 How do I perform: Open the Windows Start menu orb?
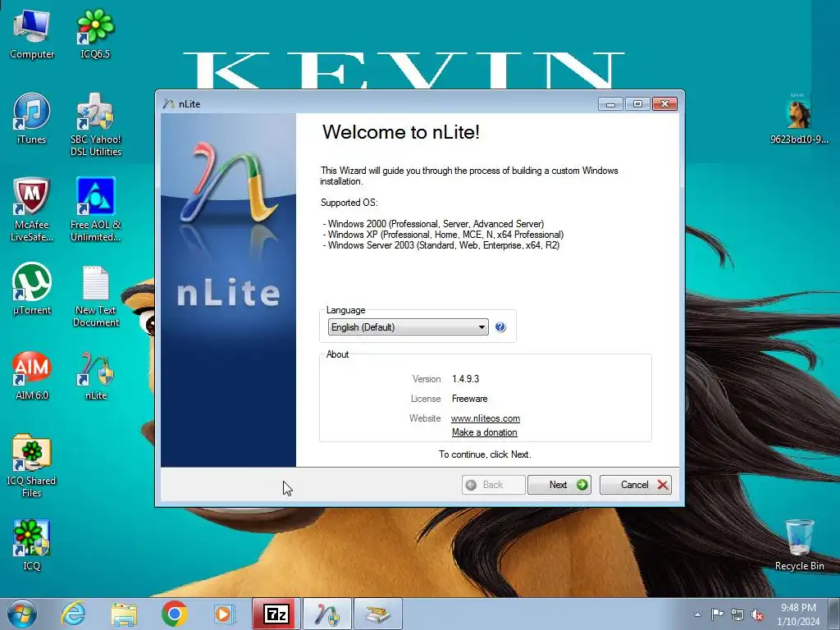pos(22,614)
